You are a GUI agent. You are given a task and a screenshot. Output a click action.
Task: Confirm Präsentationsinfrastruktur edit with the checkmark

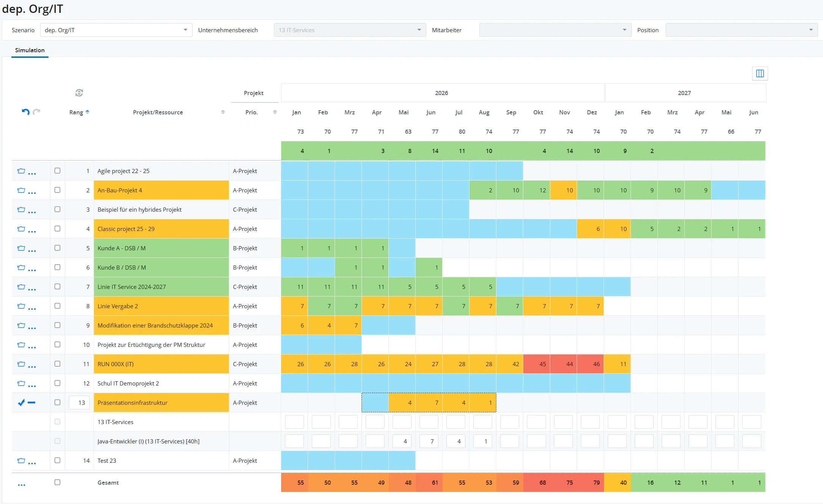tap(21, 403)
